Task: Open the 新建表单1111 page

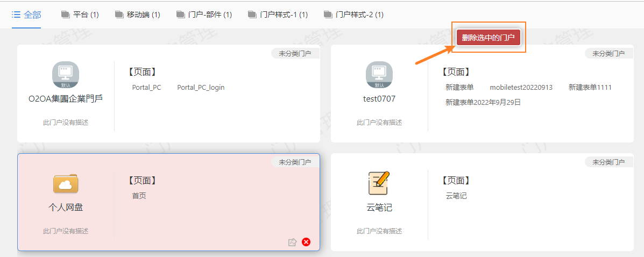Action: click(590, 87)
